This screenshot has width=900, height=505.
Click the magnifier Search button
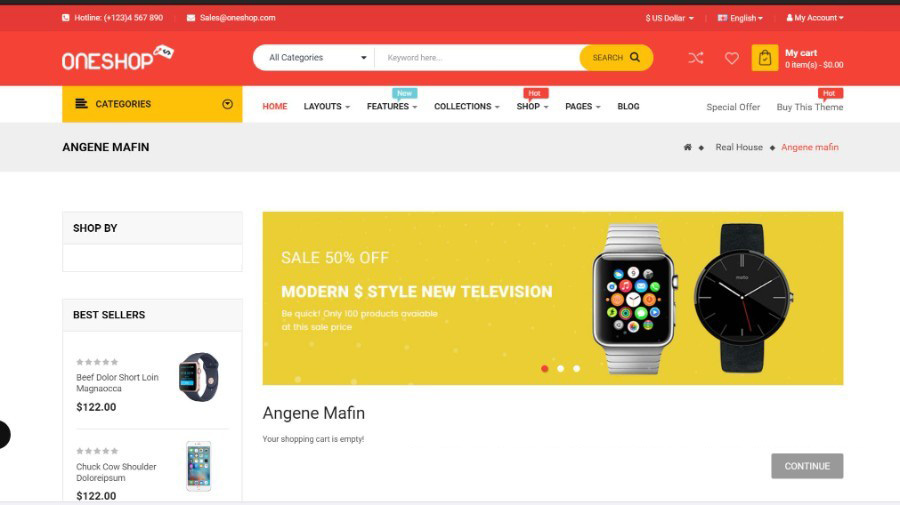pyautogui.click(x=616, y=57)
